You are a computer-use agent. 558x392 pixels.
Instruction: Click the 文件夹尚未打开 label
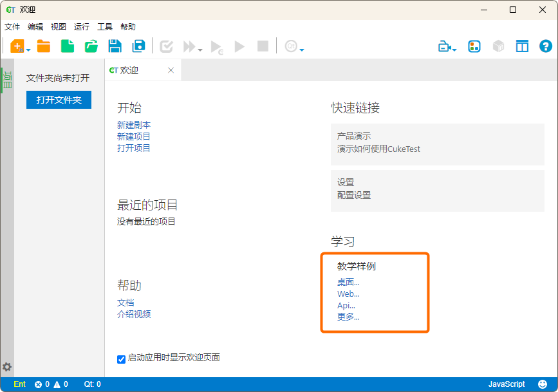[x=58, y=78]
